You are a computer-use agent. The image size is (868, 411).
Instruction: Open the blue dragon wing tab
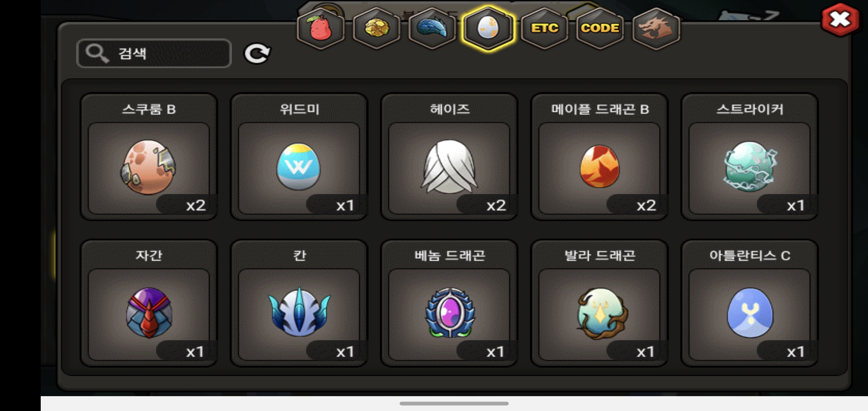(x=432, y=29)
